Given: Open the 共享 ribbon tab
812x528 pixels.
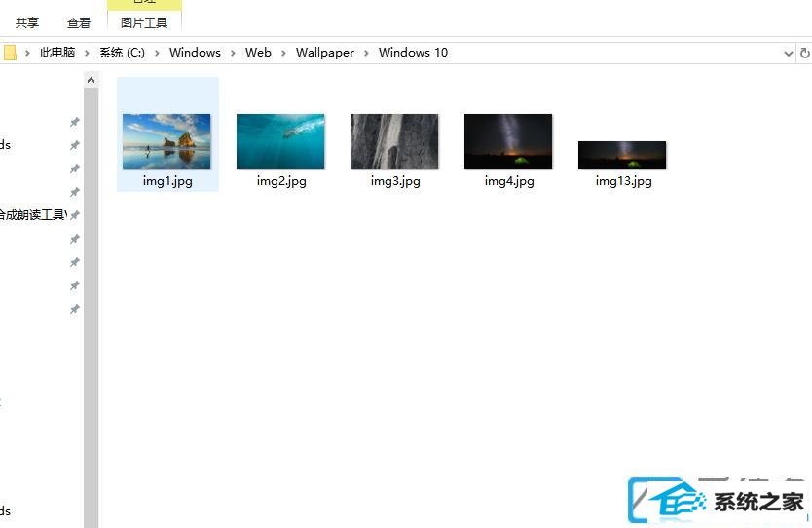Looking at the screenshot, I should (x=27, y=22).
